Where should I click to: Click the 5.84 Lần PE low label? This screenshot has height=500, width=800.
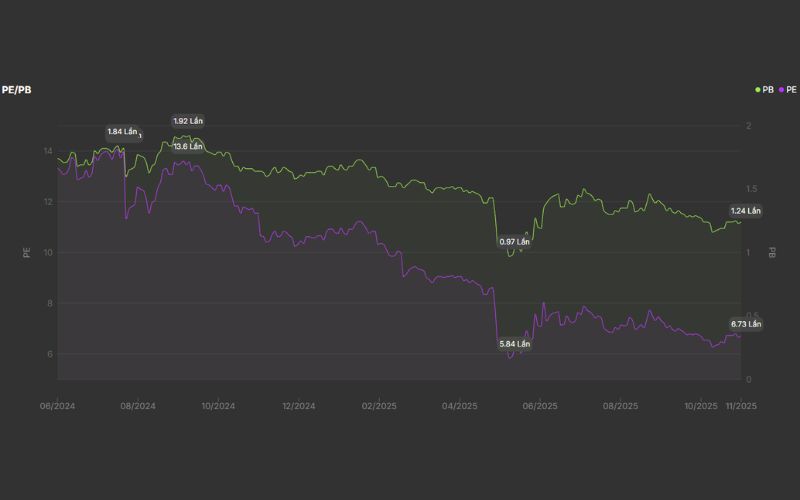click(x=514, y=344)
